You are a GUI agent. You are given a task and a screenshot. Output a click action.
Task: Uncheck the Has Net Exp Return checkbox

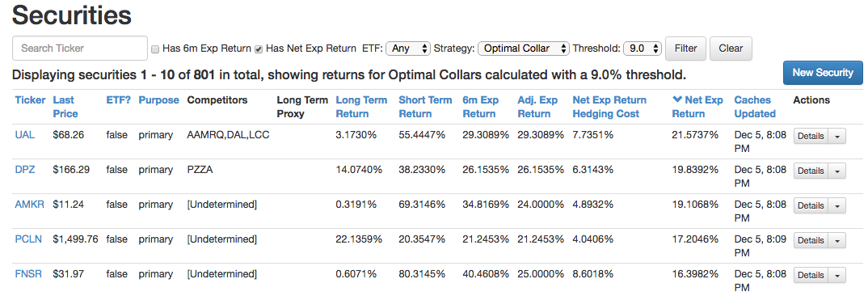point(259,49)
